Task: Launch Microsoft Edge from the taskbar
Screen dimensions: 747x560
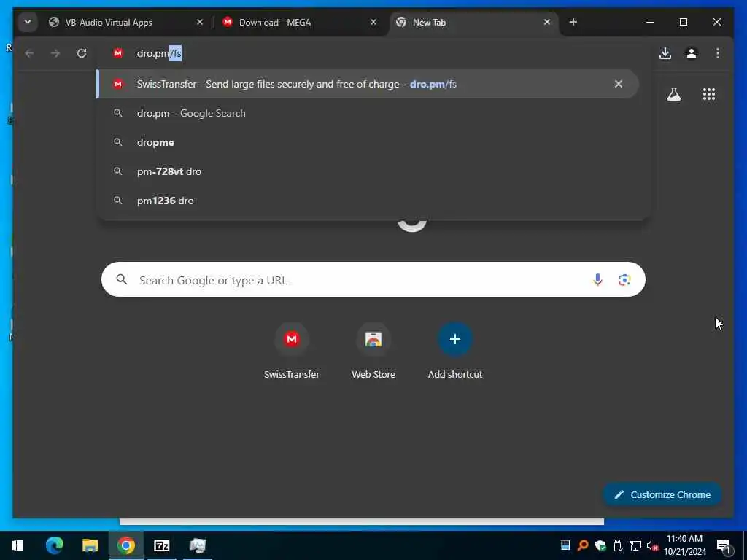Action: pos(54,545)
